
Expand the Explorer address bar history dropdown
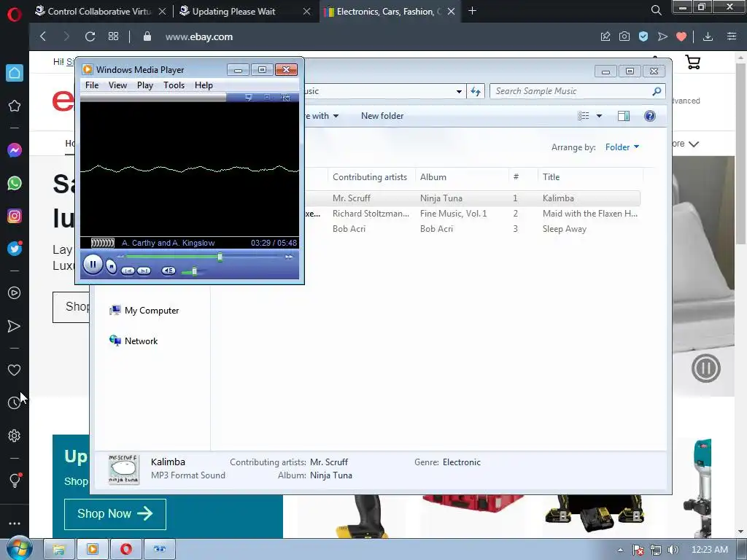pos(459,91)
